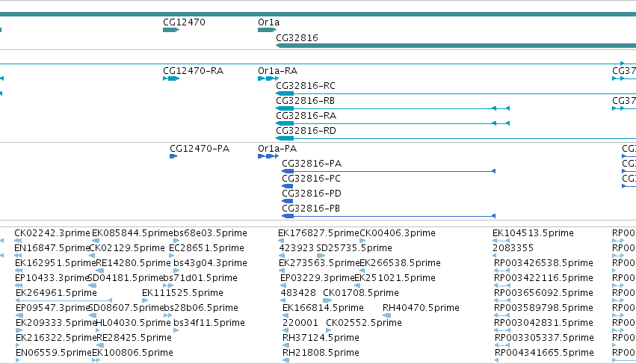Click the Or1a-RA transcript label
The image size is (636, 364).
tap(277, 71)
